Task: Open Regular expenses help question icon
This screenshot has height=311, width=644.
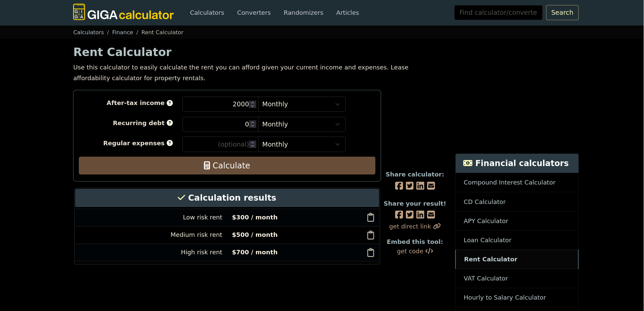Action: click(x=170, y=143)
